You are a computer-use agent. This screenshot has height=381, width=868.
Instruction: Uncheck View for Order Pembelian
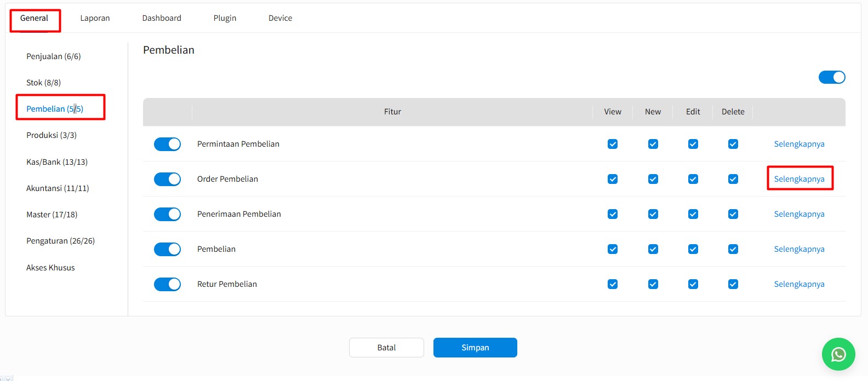(613, 179)
